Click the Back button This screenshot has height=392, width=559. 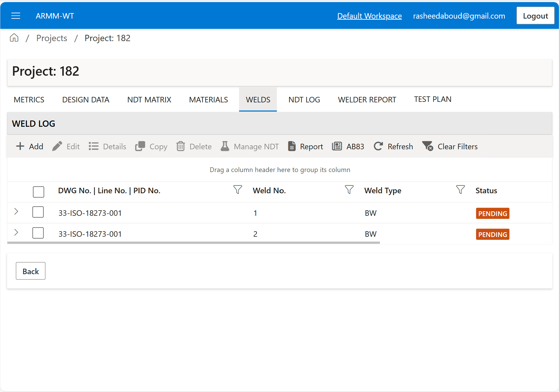coord(31,271)
